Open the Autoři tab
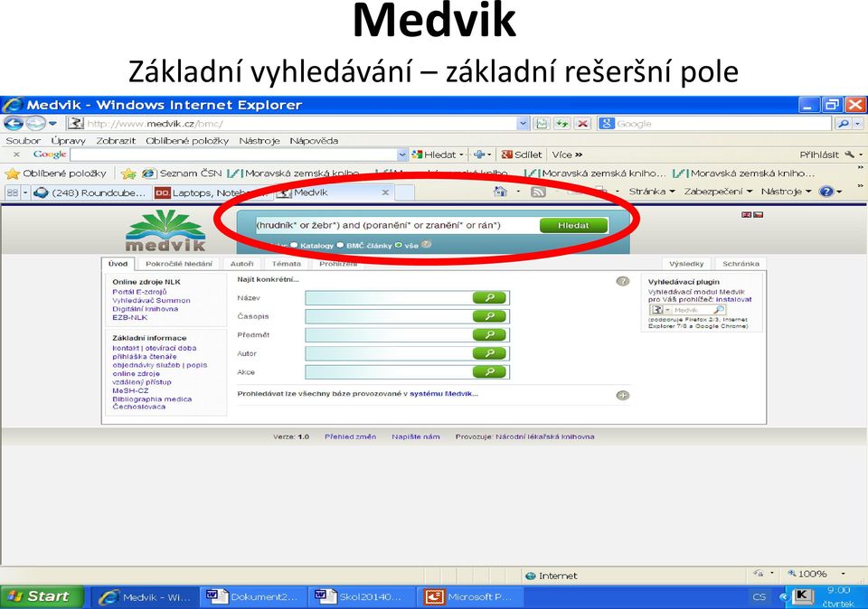Image resolution: width=868 pixels, height=609 pixels. pyautogui.click(x=242, y=264)
